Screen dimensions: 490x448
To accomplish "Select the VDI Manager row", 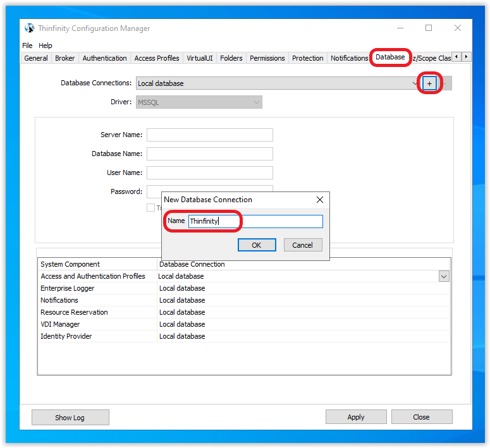I will 244,324.
